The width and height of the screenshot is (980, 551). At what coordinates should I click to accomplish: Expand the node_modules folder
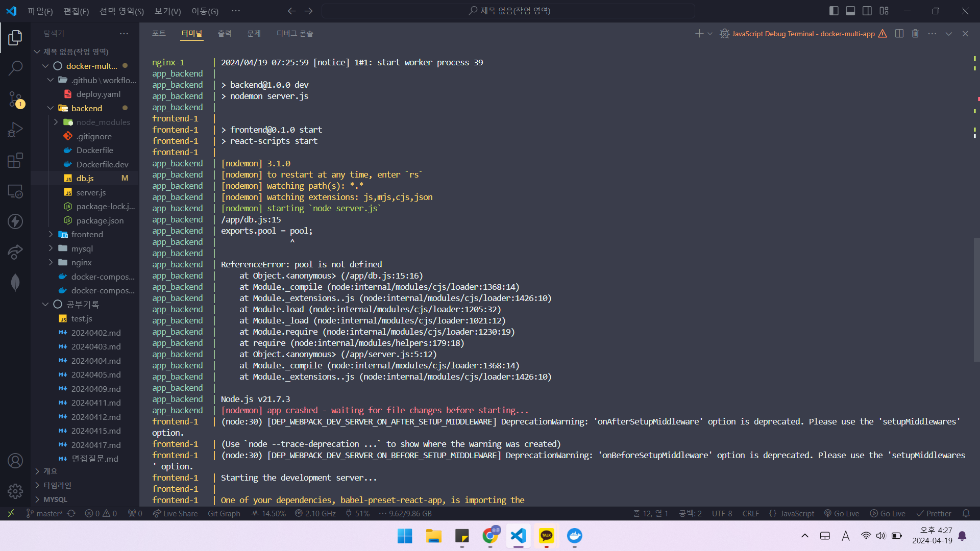click(56, 122)
